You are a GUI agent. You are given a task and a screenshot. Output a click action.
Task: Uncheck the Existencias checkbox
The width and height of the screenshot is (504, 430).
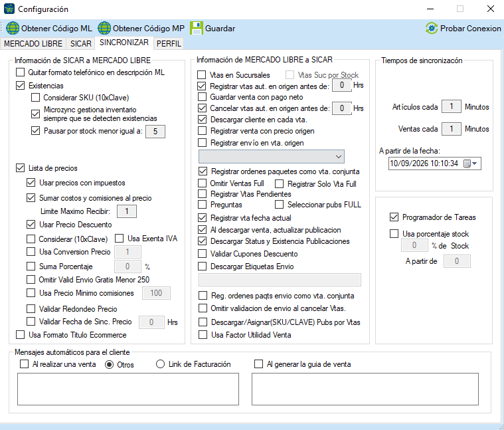[20, 86]
